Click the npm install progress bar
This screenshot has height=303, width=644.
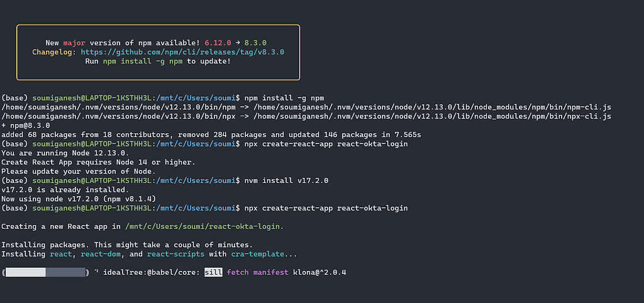pyautogui.click(x=45, y=272)
